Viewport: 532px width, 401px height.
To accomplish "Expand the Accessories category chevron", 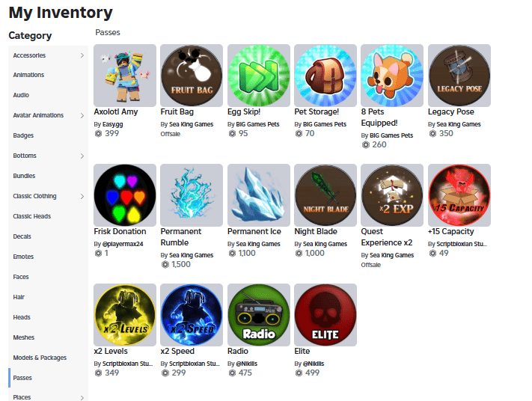I will (82, 55).
